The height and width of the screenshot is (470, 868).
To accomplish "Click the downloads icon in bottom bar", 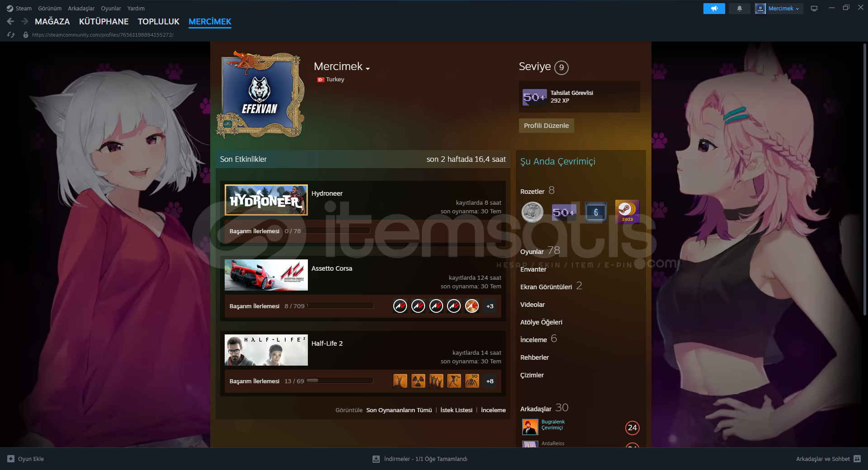I will click(x=376, y=459).
